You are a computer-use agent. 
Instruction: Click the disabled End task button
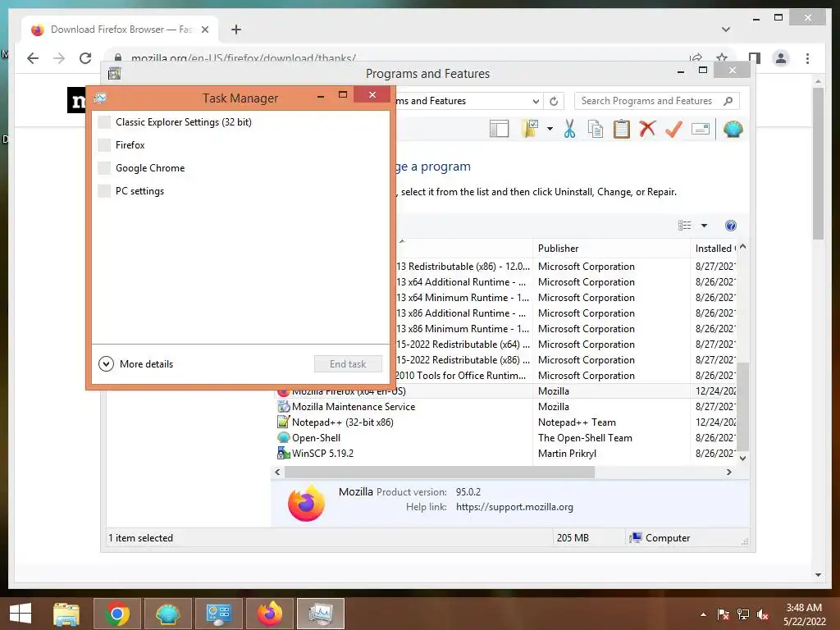coord(348,364)
